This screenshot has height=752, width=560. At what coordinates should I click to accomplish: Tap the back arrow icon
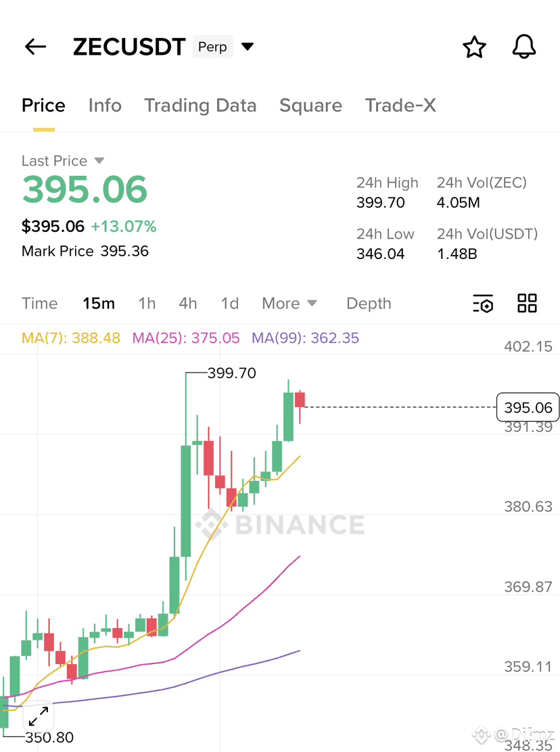click(x=35, y=47)
